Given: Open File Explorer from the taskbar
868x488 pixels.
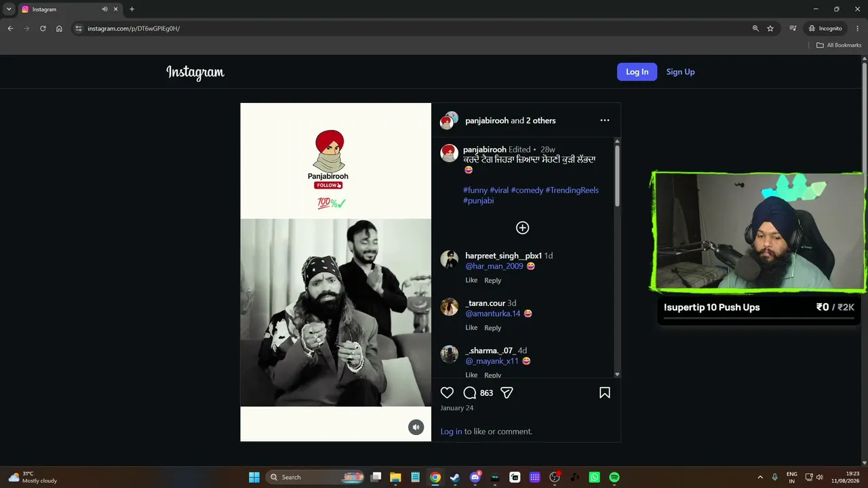Looking at the screenshot, I should (x=395, y=477).
